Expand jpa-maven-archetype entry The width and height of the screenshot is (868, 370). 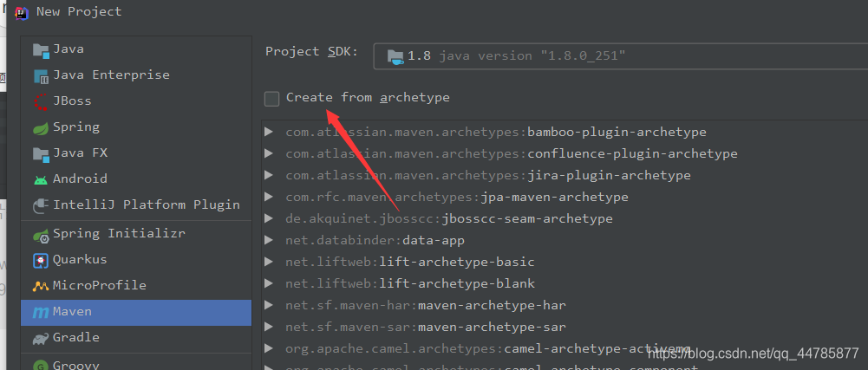pos(269,197)
